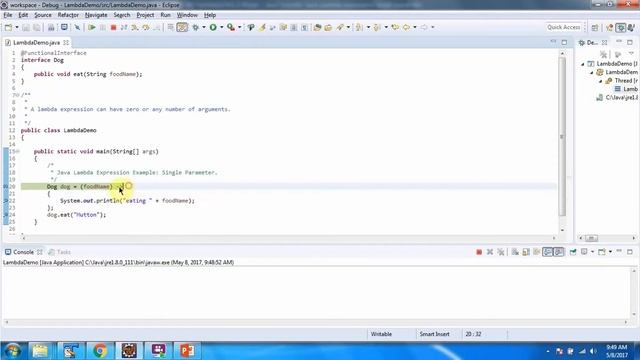Click Pin Console icon
Screen dimensions: 640x360
[x=573, y=252]
